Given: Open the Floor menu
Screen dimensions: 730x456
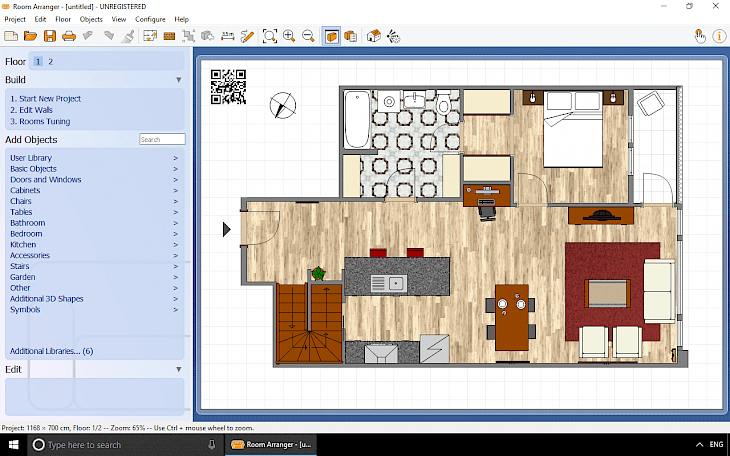Looking at the screenshot, I should (x=63, y=19).
